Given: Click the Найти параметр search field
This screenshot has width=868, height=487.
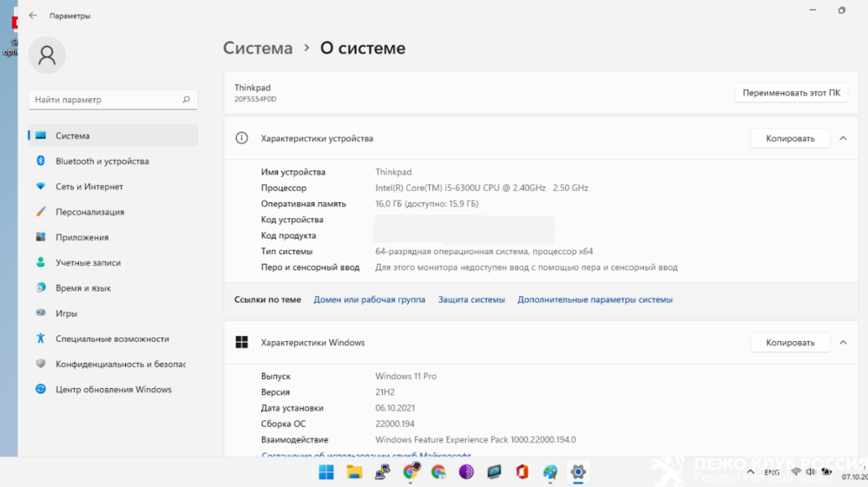Looking at the screenshot, I should click(104, 100).
